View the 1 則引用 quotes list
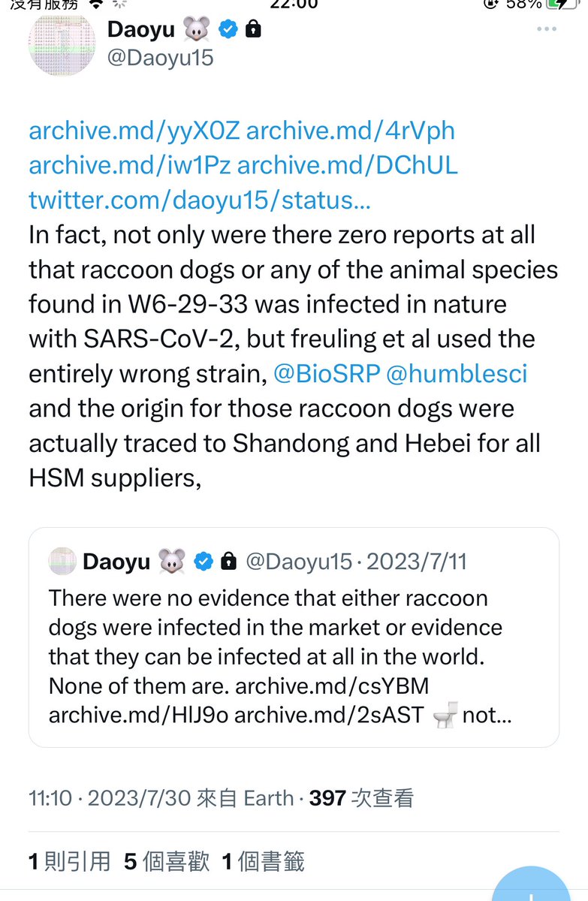This screenshot has height=901, width=588. pyautogui.click(x=69, y=861)
